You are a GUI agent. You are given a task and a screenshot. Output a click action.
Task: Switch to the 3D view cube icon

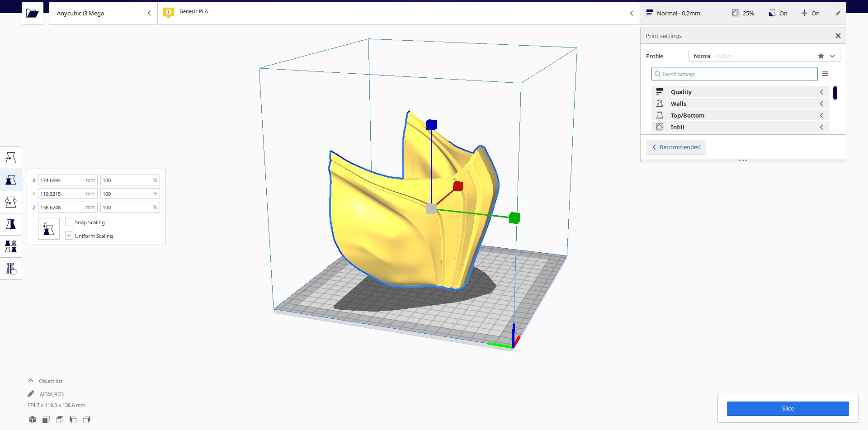coord(33,420)
